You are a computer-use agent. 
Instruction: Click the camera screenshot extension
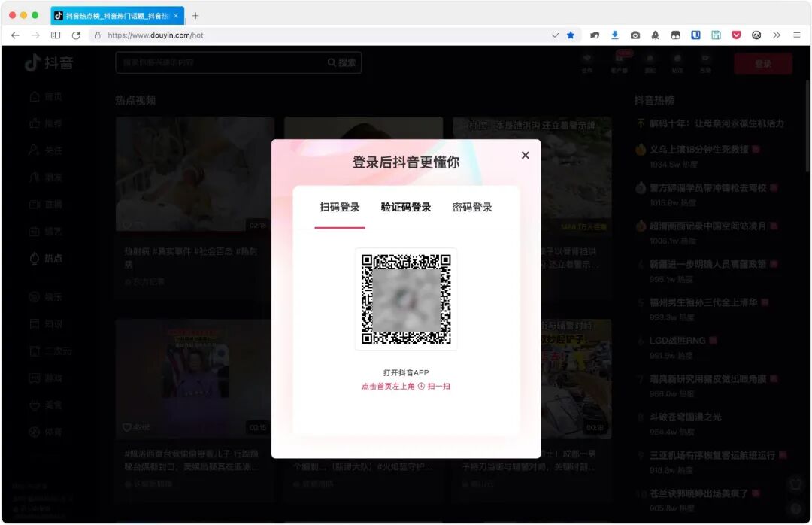point(635,35)
